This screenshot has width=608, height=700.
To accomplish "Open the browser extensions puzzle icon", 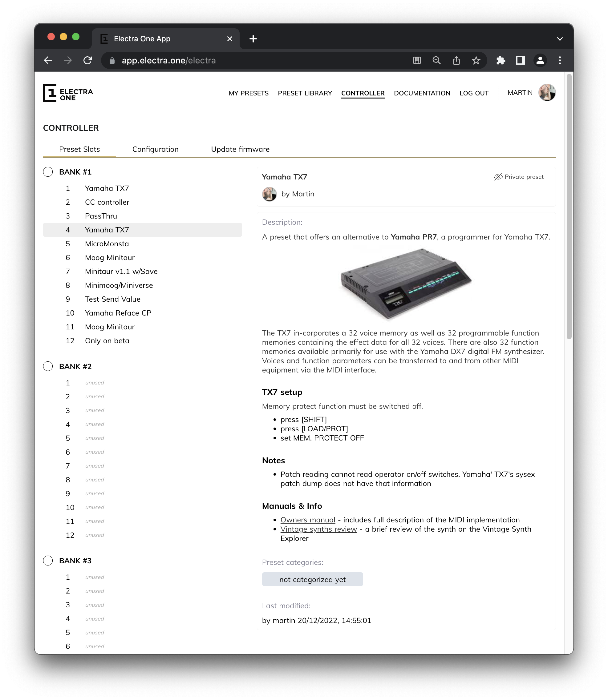I will [x=501, y=60].
